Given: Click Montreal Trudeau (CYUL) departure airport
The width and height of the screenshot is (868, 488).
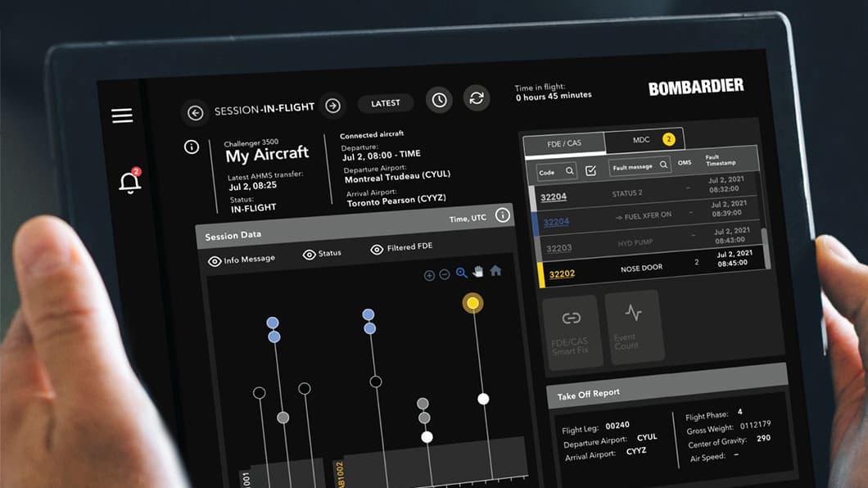Looking at the screenshot, I should (x=397, y=177).
